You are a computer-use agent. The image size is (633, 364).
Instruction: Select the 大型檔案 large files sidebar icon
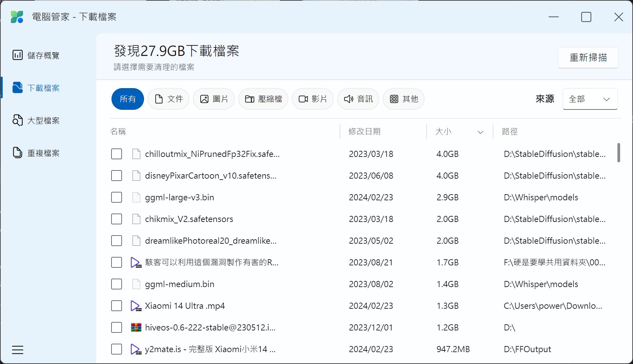point(18,120)
